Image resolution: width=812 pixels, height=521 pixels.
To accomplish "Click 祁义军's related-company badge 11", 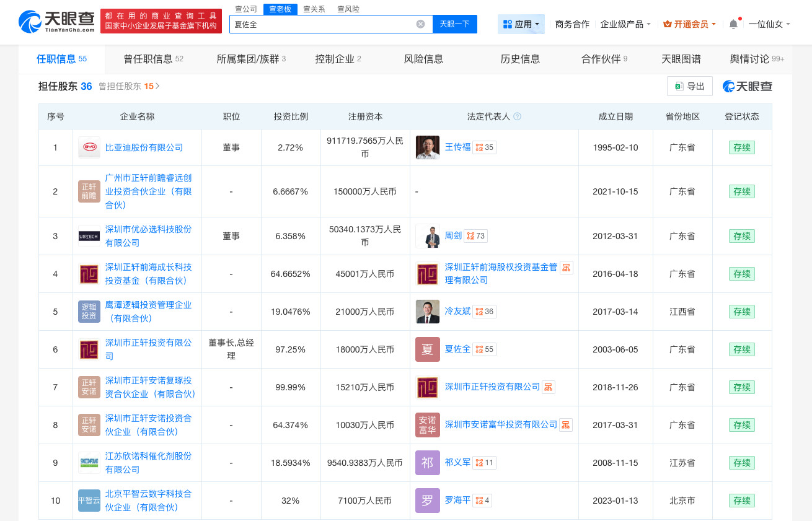I will click(x=484, y=463).
